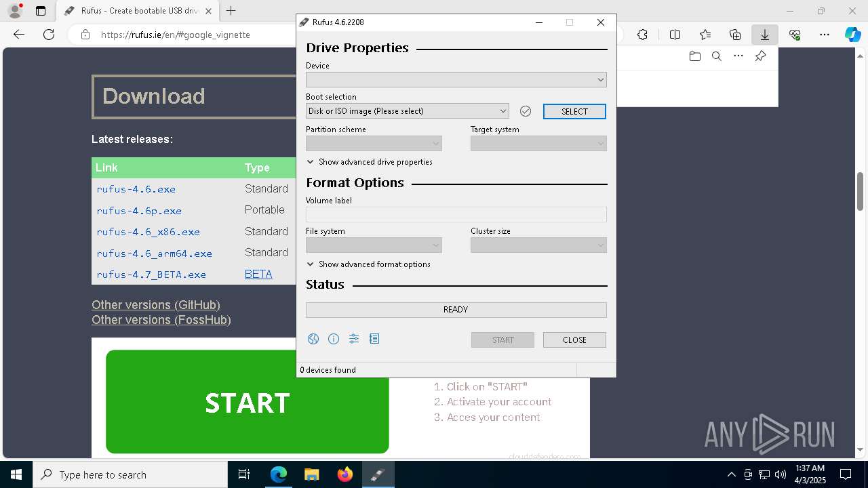This screenshot has height=488, width=868.
Task: Open downloads folder icon in downloads panel
Action: click(695, 56)
